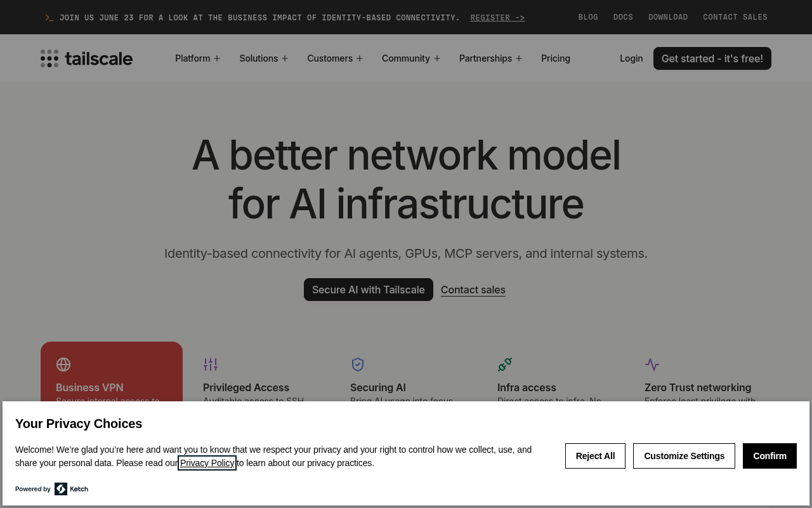Click the Your Privacy Choices heading
This screenshot has width=812, height=508.
(x=79, y=424)
